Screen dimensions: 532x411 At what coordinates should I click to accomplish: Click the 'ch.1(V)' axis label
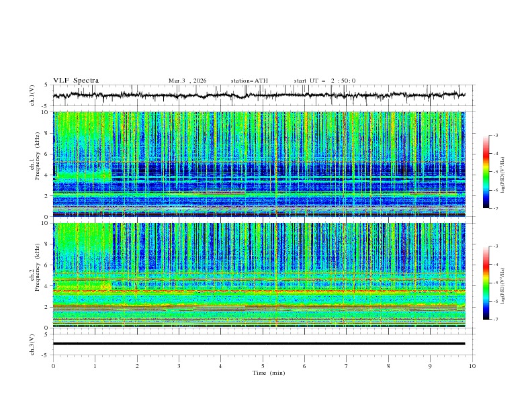click(x=32, y=95)
